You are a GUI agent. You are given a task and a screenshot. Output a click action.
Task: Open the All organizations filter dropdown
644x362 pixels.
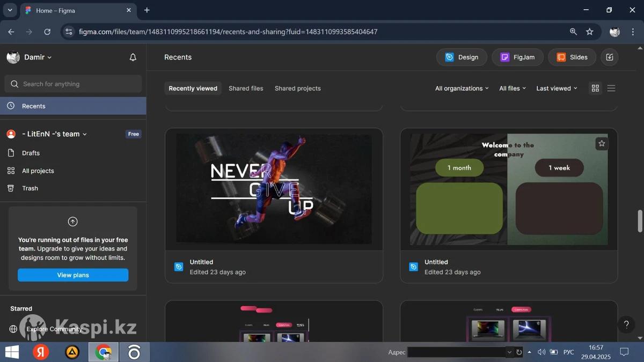[462, 88]
